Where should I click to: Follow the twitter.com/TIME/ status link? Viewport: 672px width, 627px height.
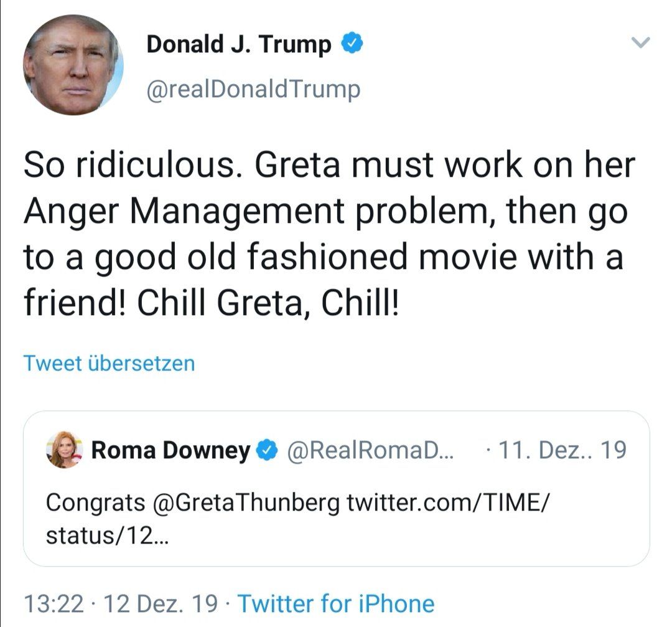[447, 503]
